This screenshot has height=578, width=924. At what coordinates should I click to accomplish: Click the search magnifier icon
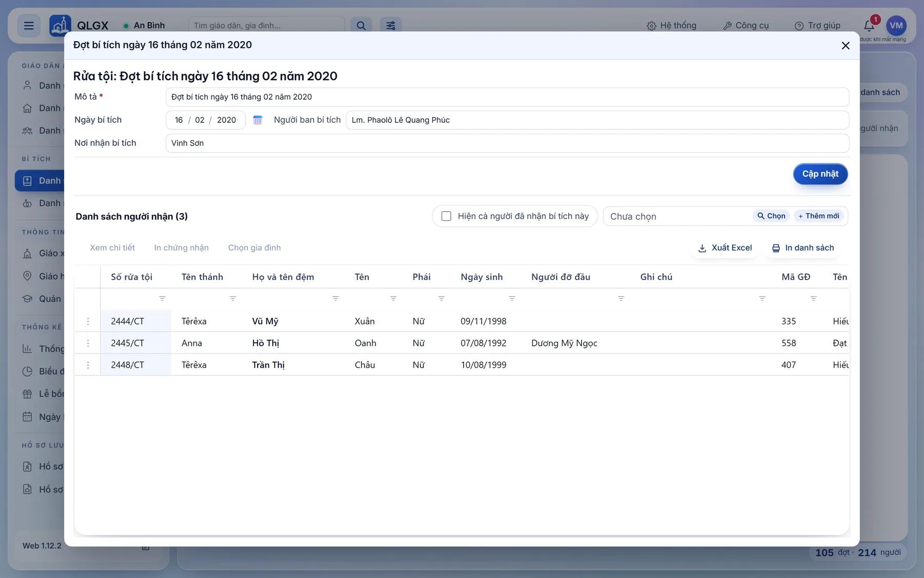361,25
